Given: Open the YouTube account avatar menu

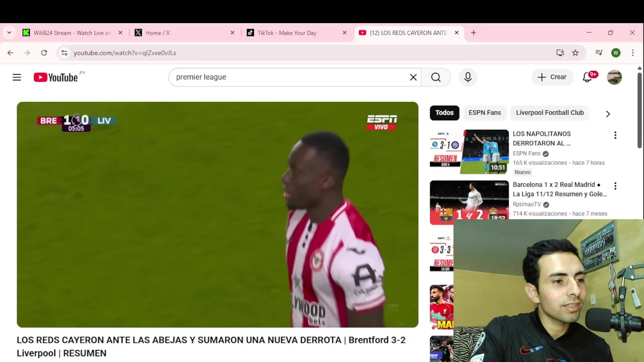Looking at the screenshot, I should [614, 77].
